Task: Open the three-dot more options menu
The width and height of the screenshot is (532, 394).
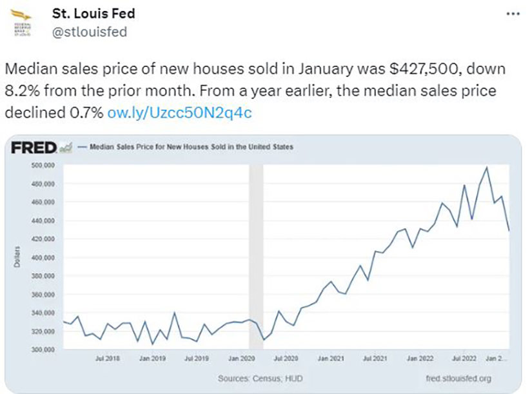Action: tap(512, 14)
